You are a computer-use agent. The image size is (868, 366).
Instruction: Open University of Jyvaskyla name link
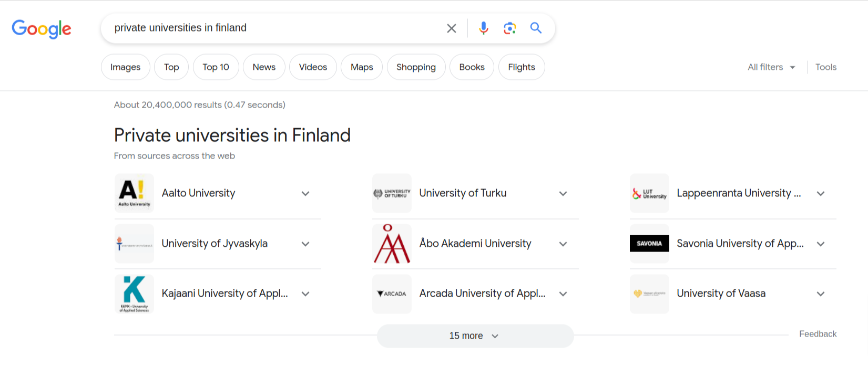(215, 244)
